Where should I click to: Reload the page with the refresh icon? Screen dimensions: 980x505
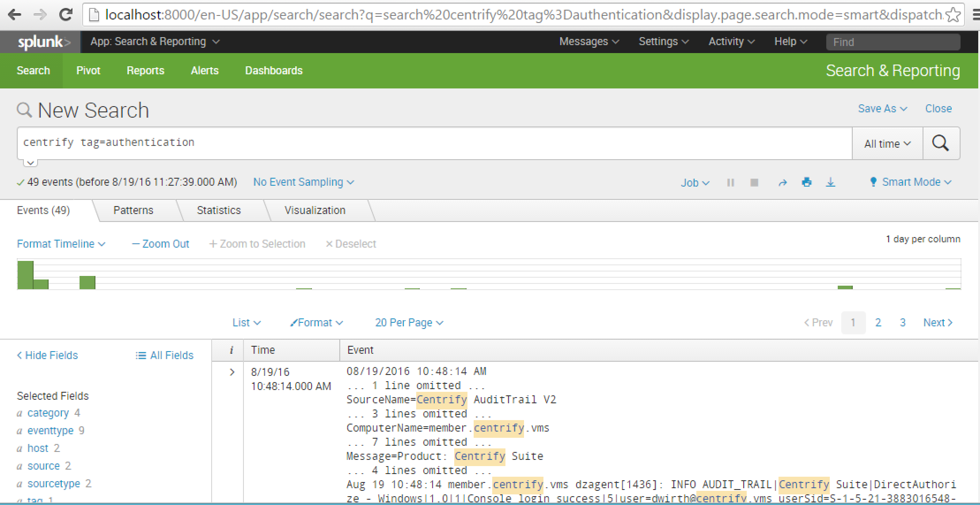pos(66,15)
